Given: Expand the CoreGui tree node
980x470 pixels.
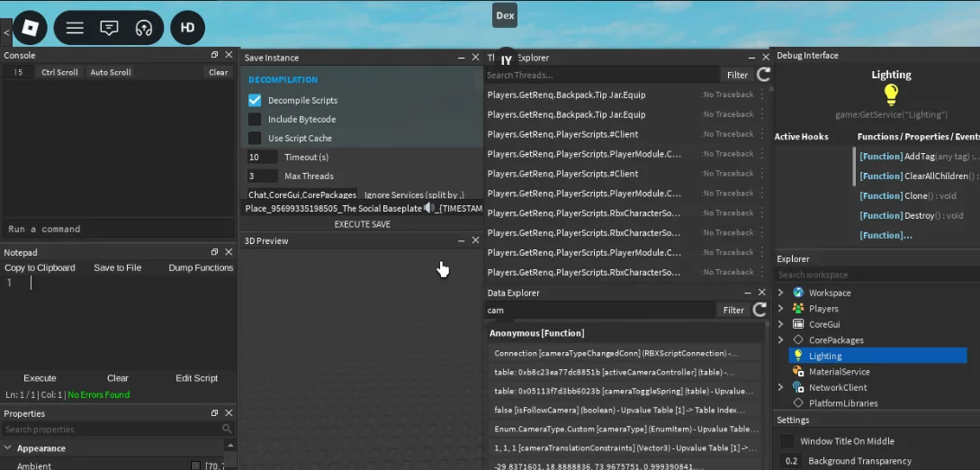Looking at the screenshot, I should point(780,324).
